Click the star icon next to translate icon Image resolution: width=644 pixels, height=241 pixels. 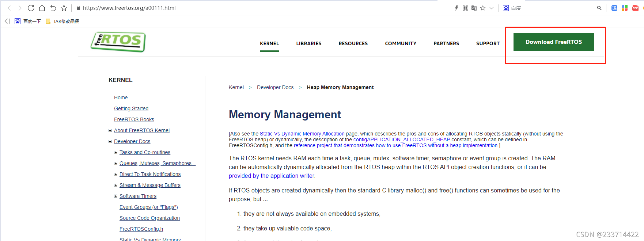483,8
